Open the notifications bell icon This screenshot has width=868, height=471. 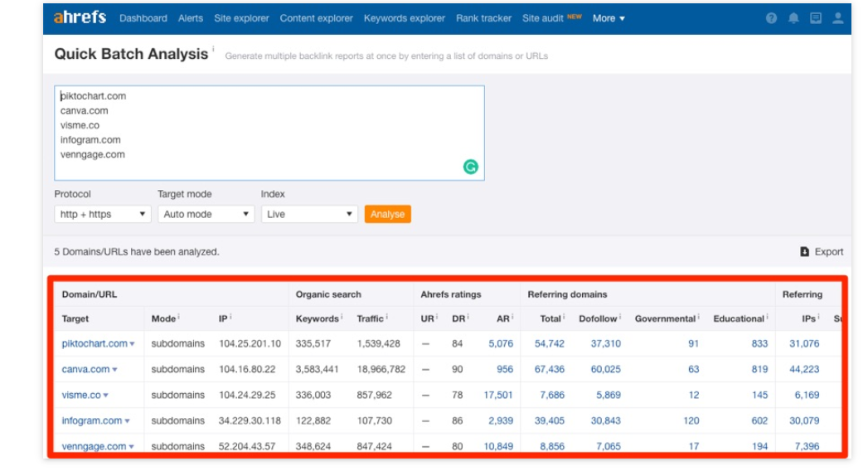pos(793,18)
